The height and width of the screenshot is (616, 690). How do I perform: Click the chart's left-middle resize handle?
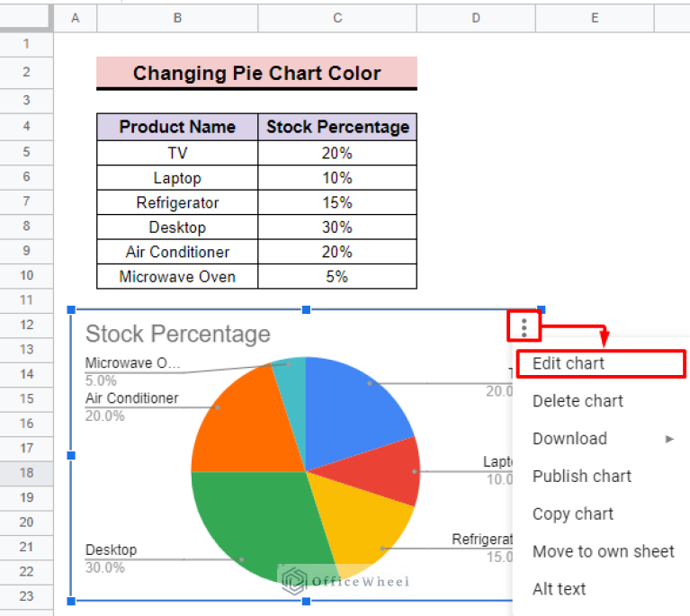pyautogui.click(x=71, y=455)
